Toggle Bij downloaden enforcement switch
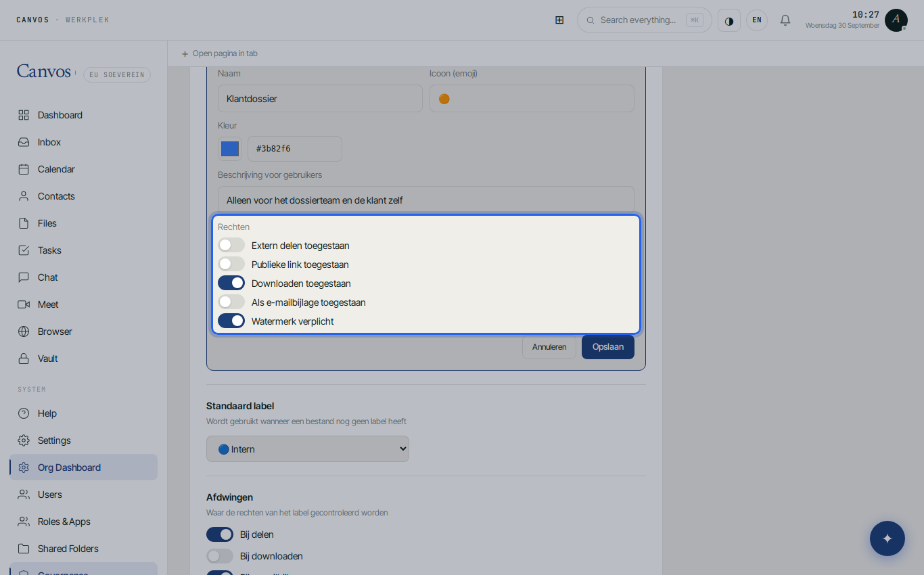Image resolution: width=924 pixels, height=575 pixels. [220, 556]
